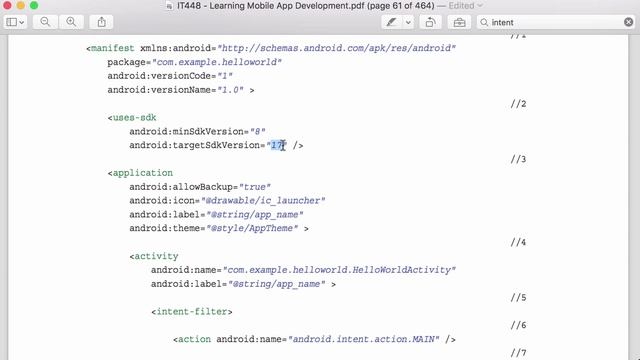Image resolution: width=640 pixels, height=360 pixels.
Task: Click the 'application' tag text
Action: (x=142, y=173)
